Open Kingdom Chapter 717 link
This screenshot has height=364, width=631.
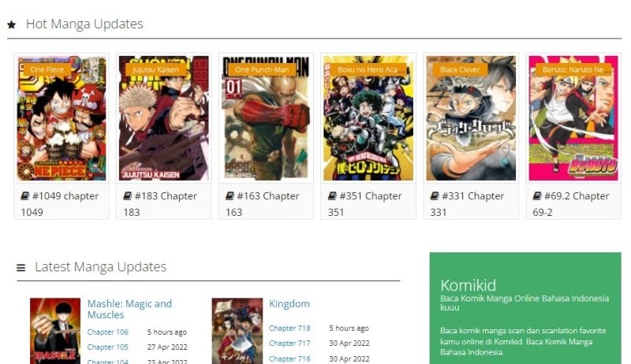click(289, 344)
